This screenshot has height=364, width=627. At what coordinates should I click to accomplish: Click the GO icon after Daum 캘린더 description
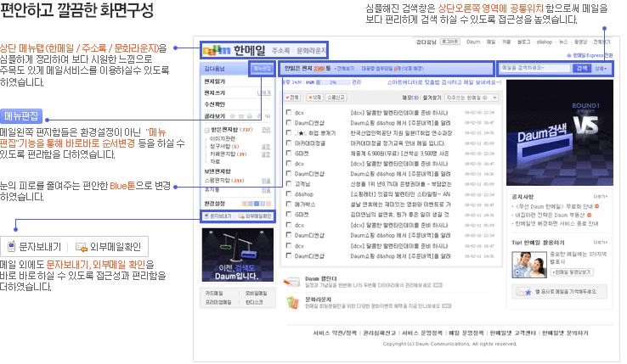point(438,285)
